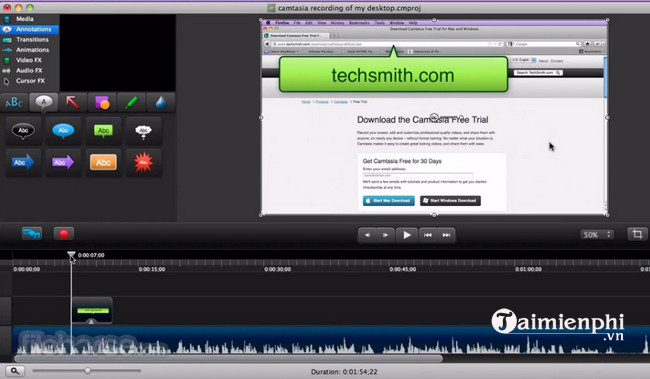Screen dimensions: 650x379
Task: Click the 0:00:15;00 mark on ruler
Action: point(152,269)
